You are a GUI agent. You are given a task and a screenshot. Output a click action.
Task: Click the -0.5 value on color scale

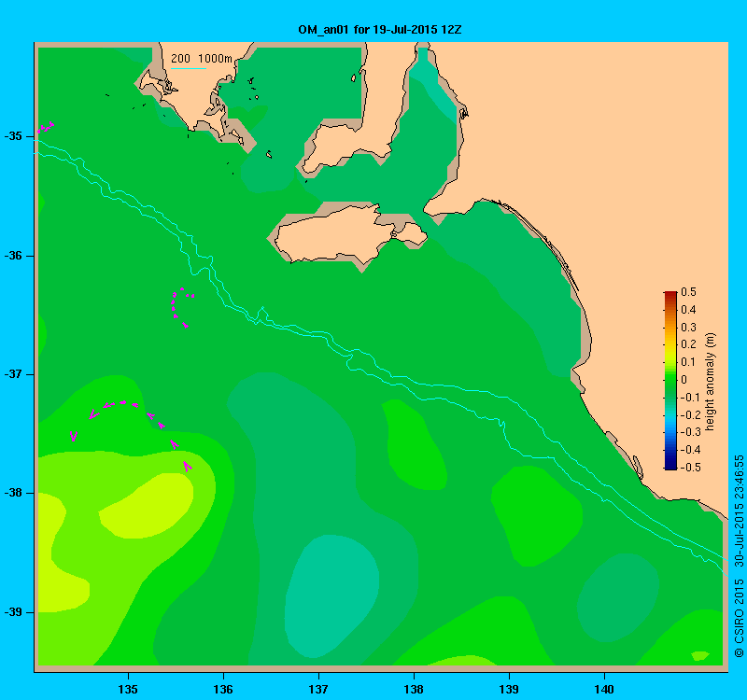coord(690,468)
